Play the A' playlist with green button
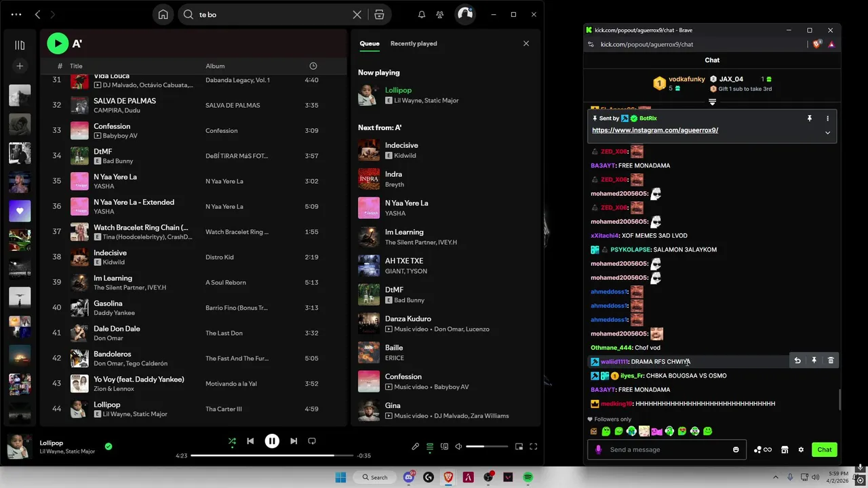This screenshot has height=488, width=868. click(x=58, y=43)
